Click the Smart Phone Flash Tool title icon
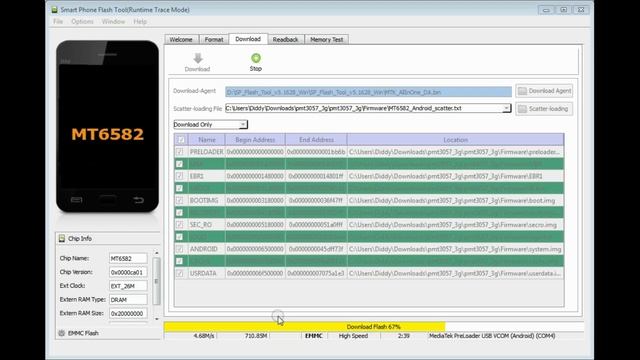The height and width of the screenshot is (360, 640). (54, 9)
